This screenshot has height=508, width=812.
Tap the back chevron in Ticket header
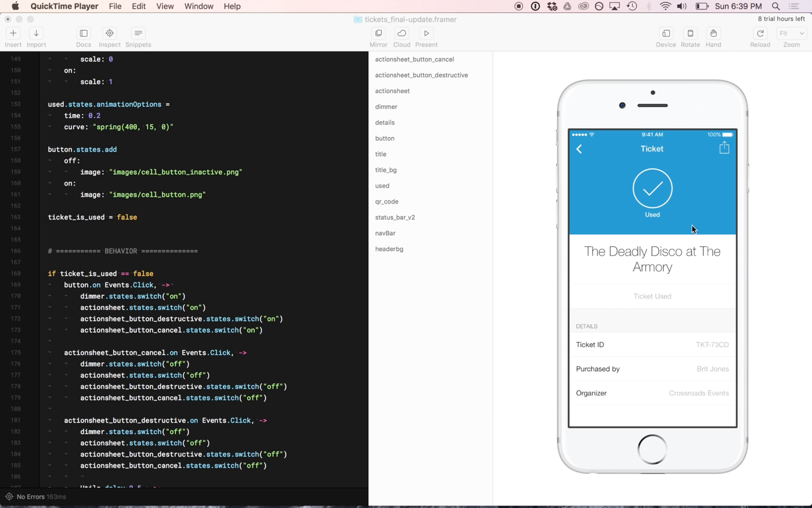(x=579, y=149)
